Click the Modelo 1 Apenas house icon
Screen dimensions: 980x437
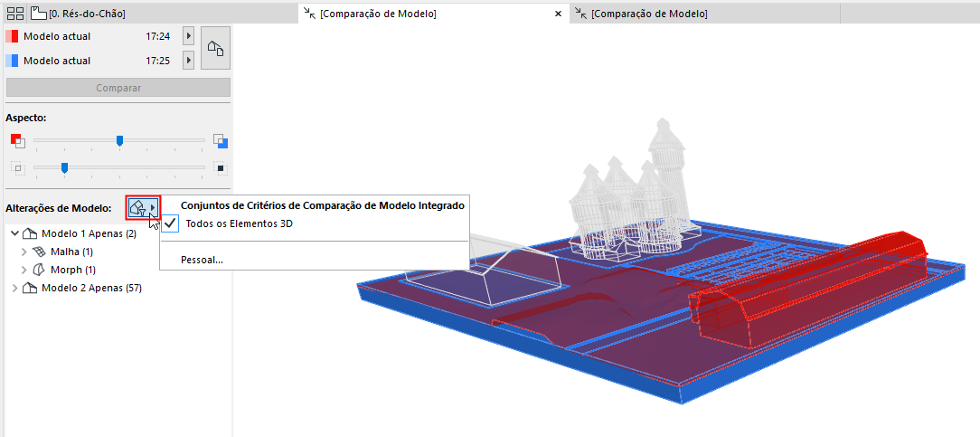pyautogui.click(x=29, y=233)
